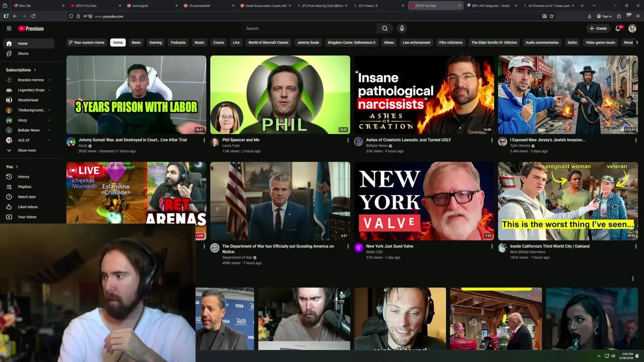Click the YouTube search input field
Screen dimensions: 644x362
tap(309, 29)
